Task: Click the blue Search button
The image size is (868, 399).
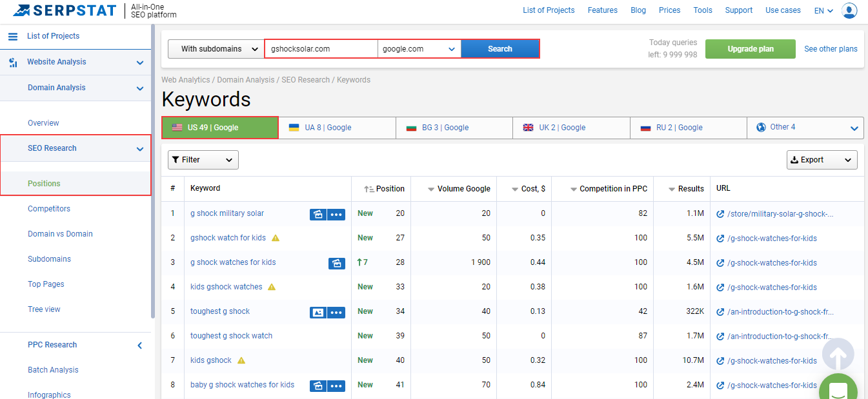Action: (500, 49)
